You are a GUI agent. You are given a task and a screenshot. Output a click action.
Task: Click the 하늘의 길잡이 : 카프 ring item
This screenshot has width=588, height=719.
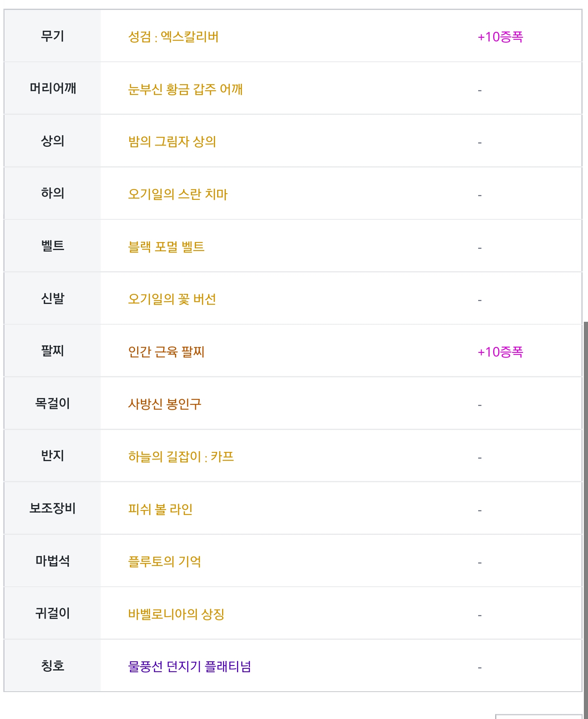(x=181, y=457)
